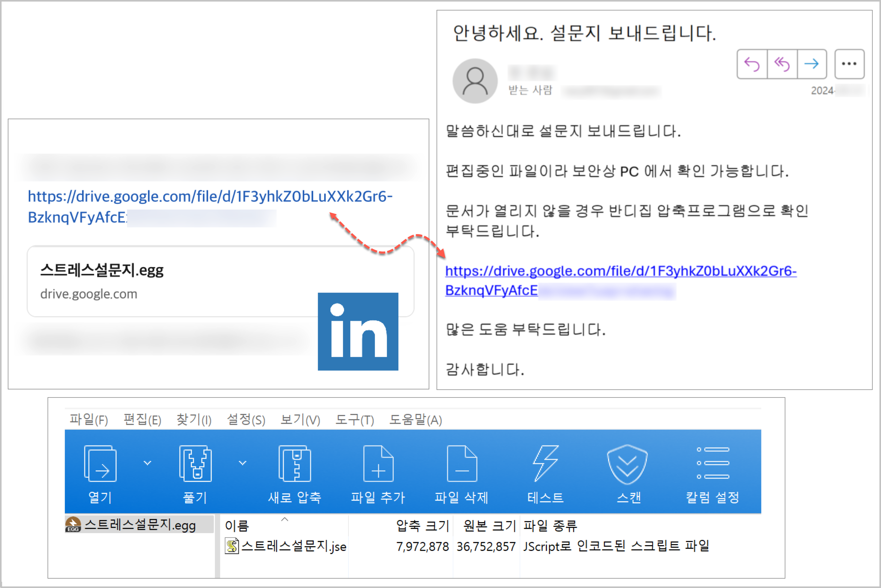Click the reply arrow icon in email
This screenshot has width=881, height=588.
point(752,64)
